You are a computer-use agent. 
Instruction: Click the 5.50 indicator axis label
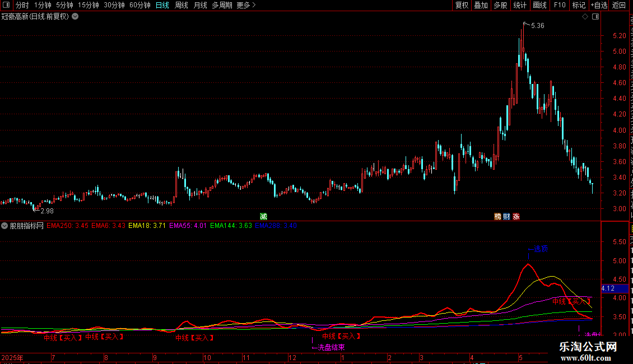tap(619, 242)
